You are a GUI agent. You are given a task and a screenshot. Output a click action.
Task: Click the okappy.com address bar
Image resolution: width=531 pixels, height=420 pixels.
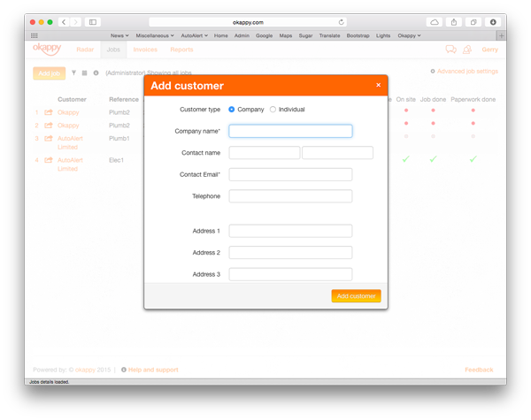(x=248, y=22)
